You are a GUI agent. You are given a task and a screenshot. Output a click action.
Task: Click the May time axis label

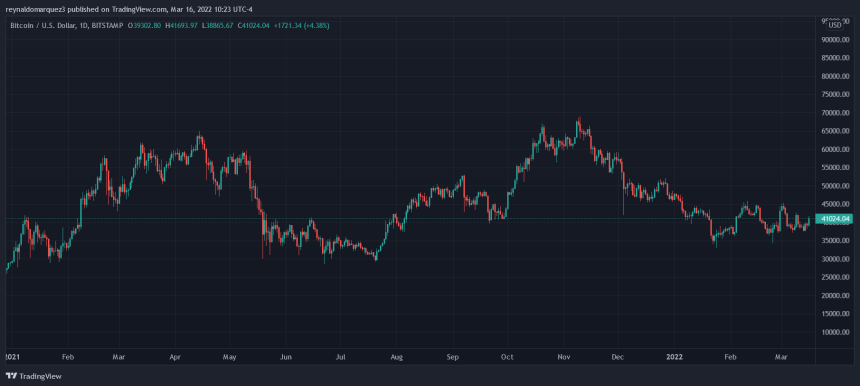(229, 357)
